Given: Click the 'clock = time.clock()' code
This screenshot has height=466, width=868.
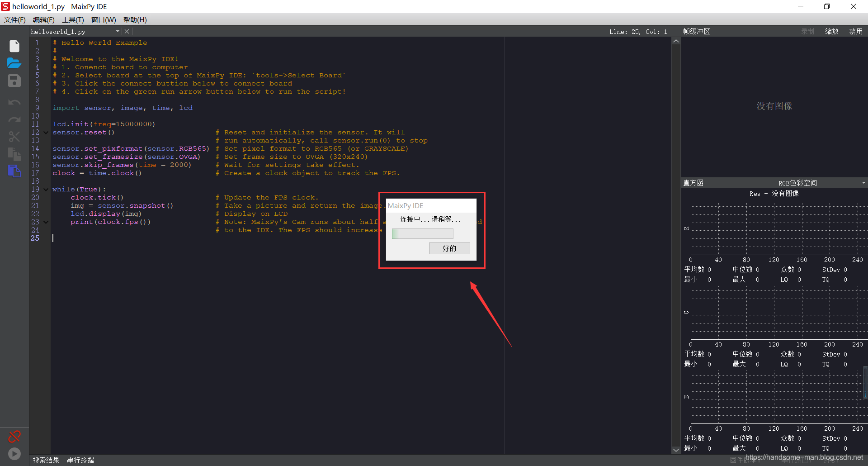Looking at the screenshot, I should click(97, 173).
